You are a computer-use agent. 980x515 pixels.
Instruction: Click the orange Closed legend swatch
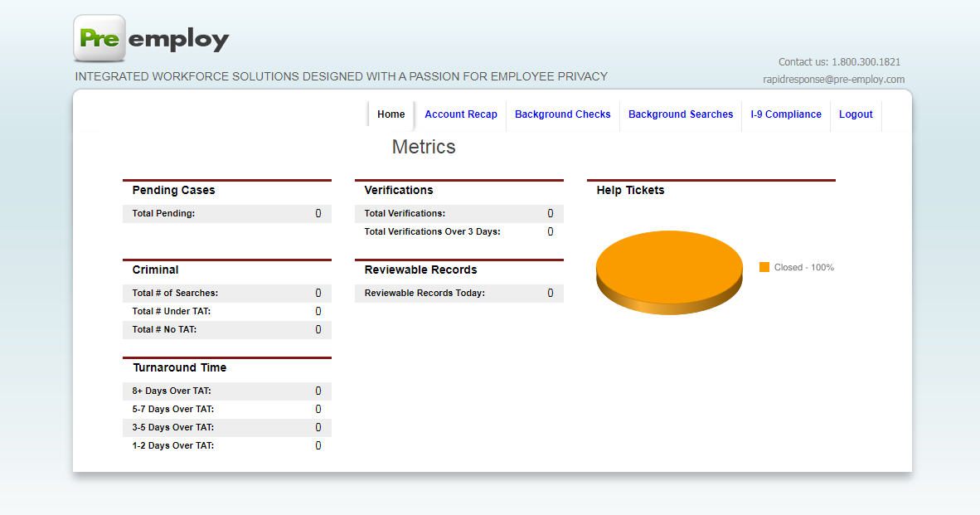[764, 267]
